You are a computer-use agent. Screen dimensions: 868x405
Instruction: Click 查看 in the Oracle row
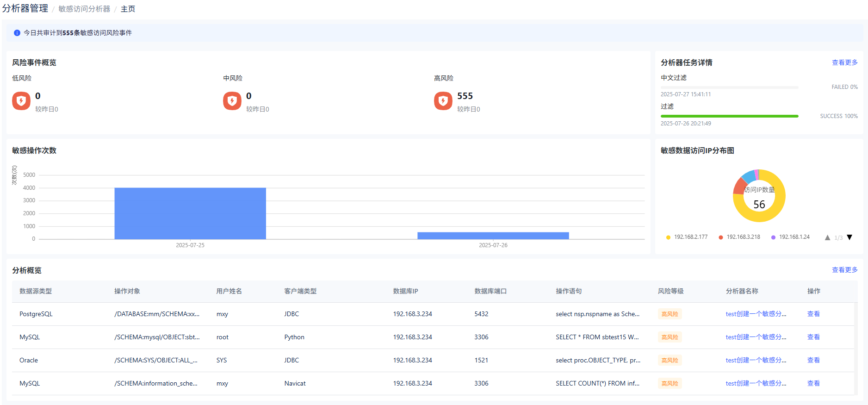813,360
